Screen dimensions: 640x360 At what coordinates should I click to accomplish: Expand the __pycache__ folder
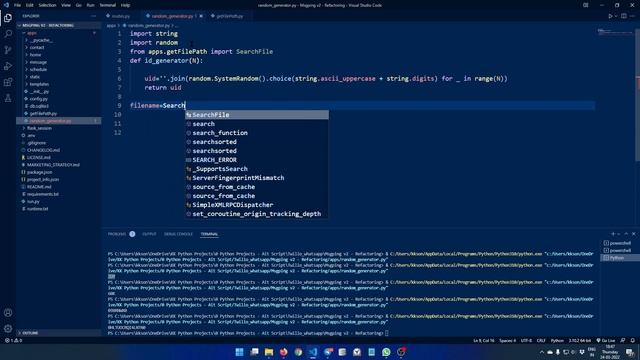[40, 40]
